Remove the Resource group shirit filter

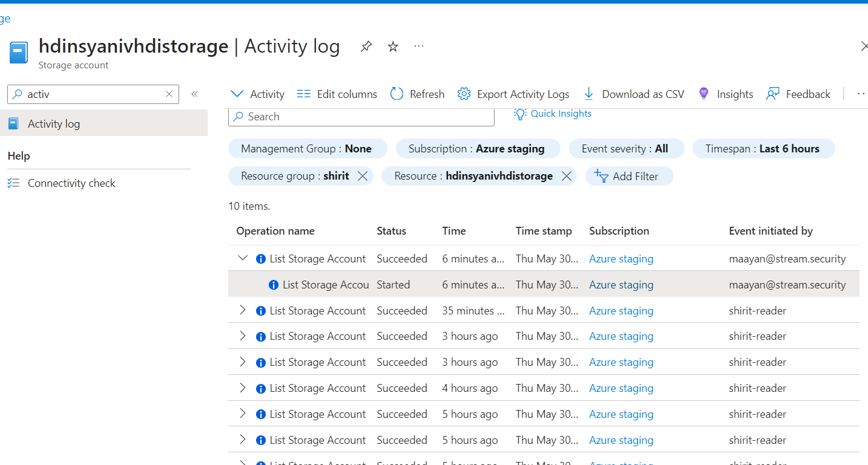[x=363, y=176]
